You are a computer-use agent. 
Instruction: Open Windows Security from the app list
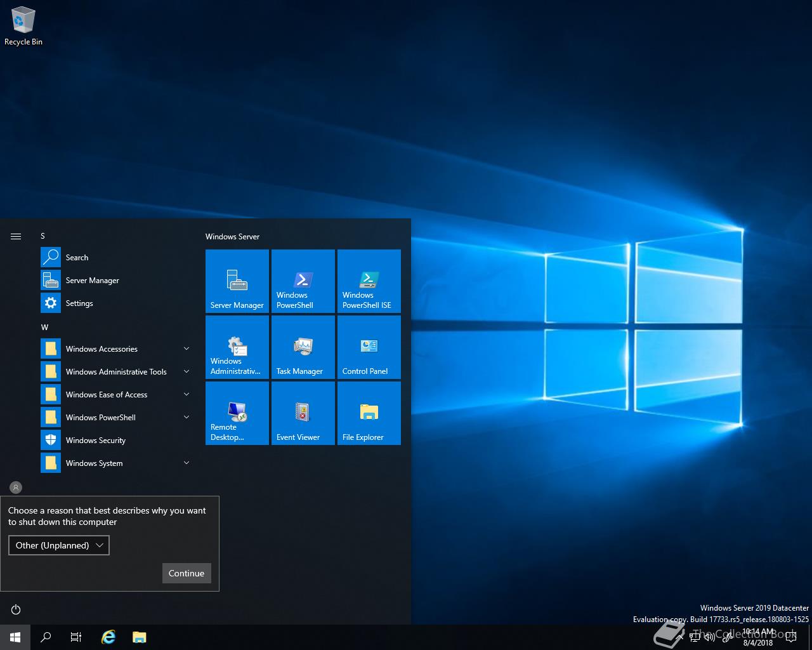[x=115, y=440]
